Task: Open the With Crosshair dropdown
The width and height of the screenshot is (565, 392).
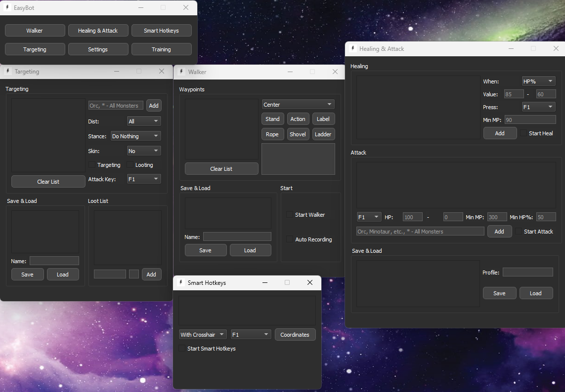Action: tap(203, 335)
